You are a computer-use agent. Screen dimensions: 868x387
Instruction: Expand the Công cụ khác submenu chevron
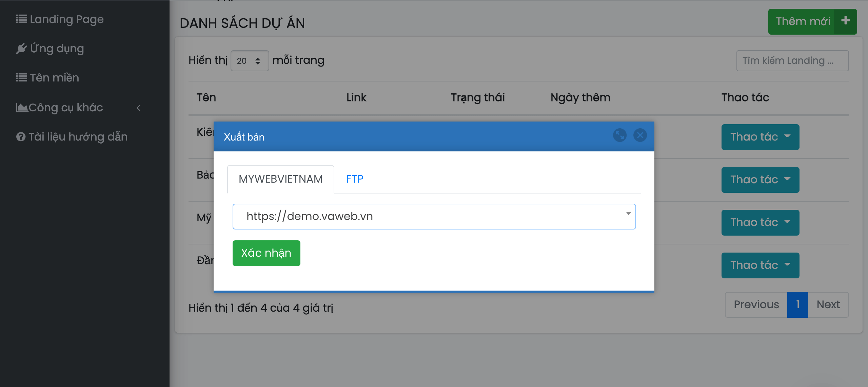tap(138, 108)
